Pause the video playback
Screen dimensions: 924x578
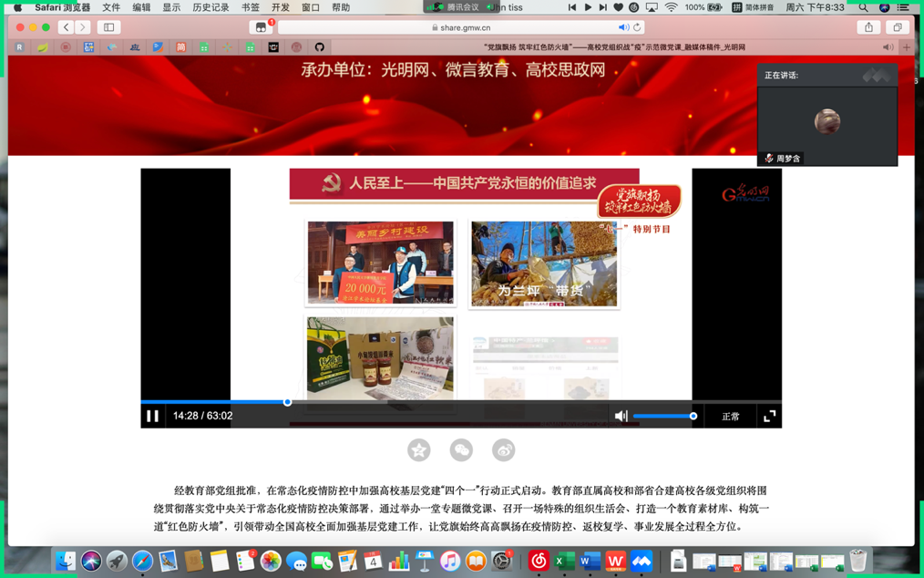click(152, 416)
